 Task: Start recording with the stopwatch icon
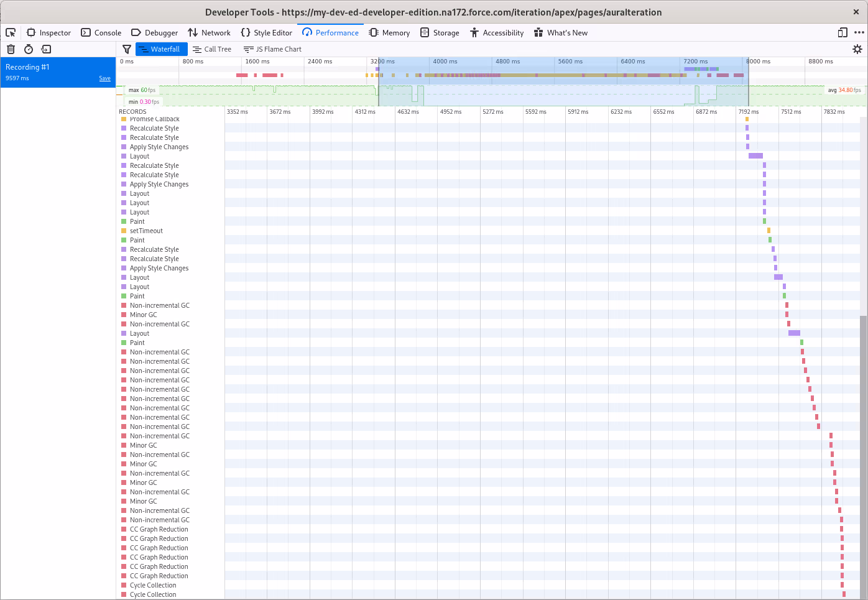click(29, 49)
